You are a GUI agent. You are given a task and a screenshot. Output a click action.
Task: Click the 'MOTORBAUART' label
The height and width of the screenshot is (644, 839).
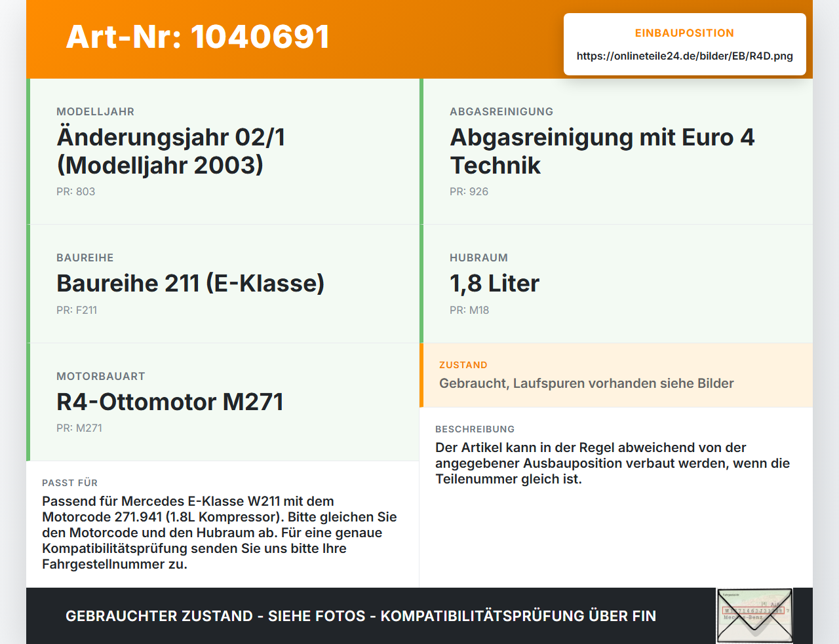coord(101,376)
